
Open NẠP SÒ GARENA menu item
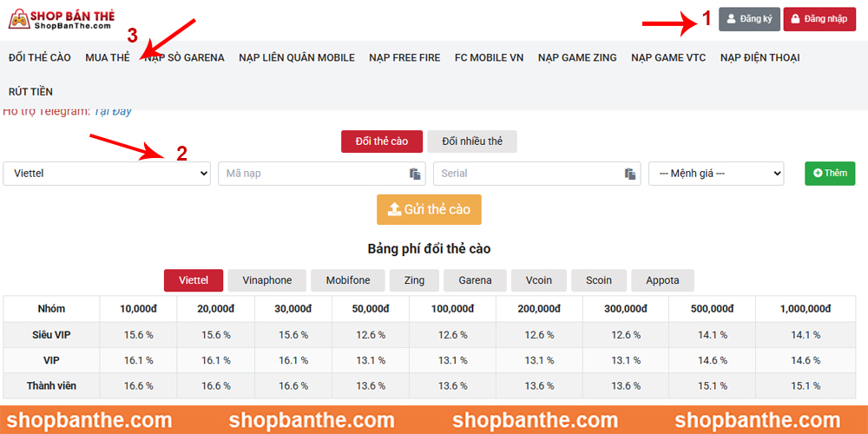[x=184, y=57]
